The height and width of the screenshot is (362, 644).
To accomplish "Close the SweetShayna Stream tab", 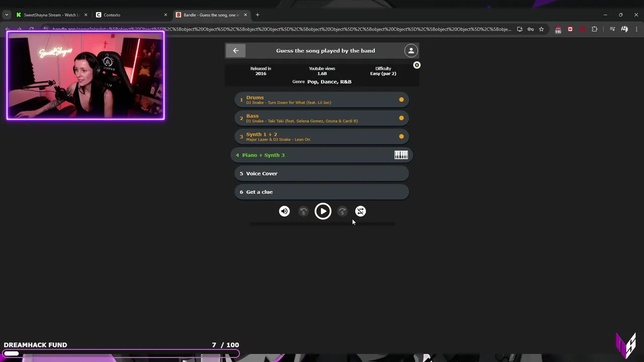I will (x=86, y=15).
